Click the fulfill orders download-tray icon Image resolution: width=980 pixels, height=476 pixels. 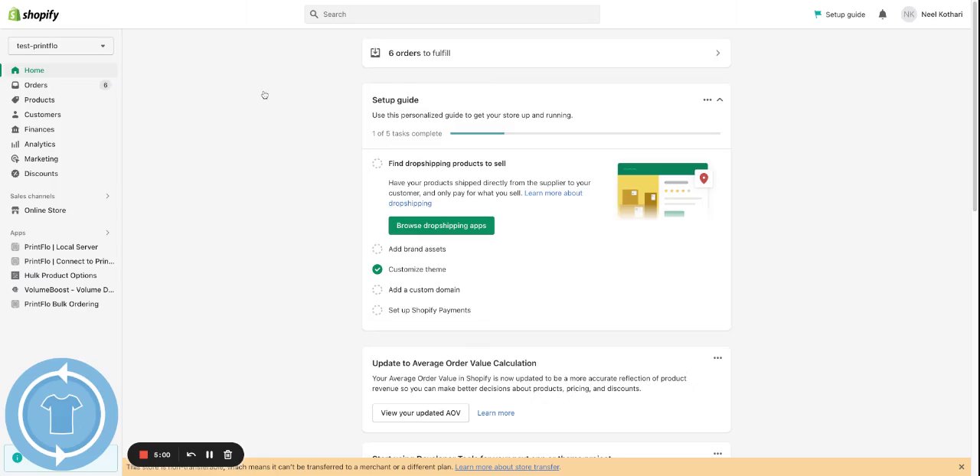[x=375, y=53]
